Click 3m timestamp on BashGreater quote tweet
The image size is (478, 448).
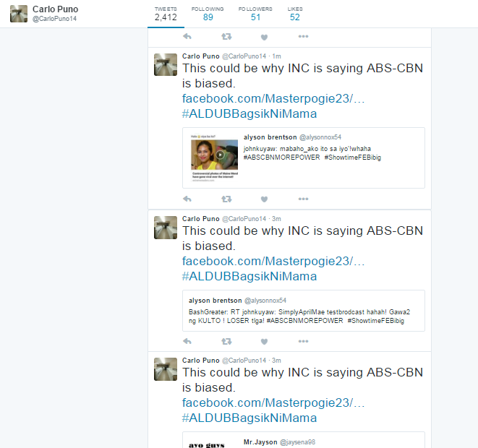[276, 219]
